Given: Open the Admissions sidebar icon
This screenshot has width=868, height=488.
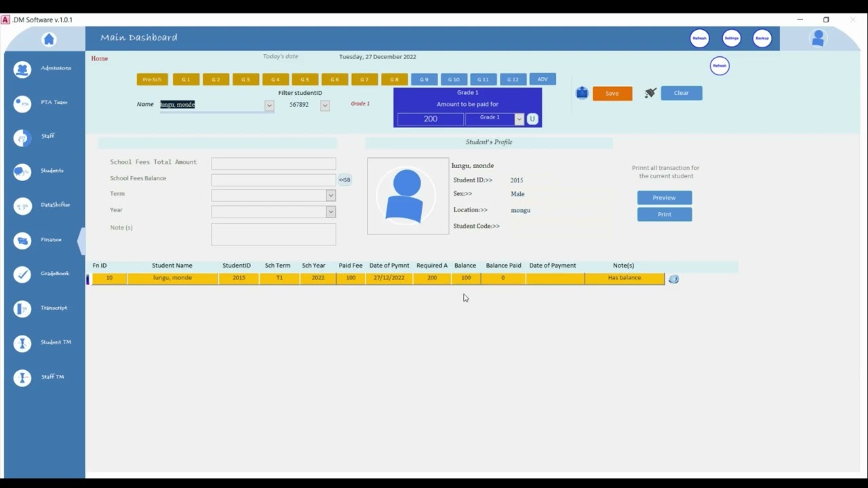Looking at the screenshot, I should [22, 69].
